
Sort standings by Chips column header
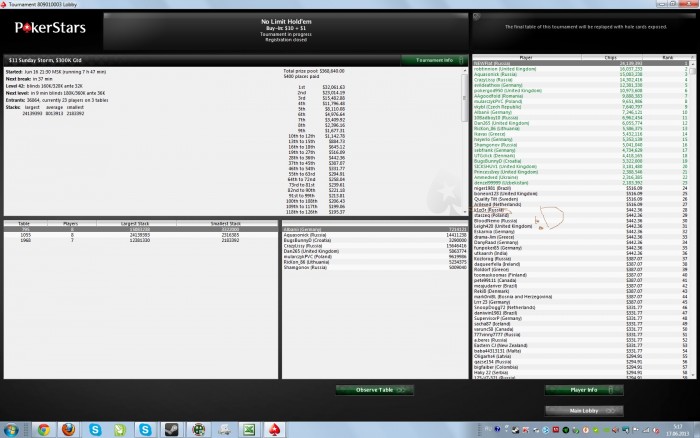612,58
